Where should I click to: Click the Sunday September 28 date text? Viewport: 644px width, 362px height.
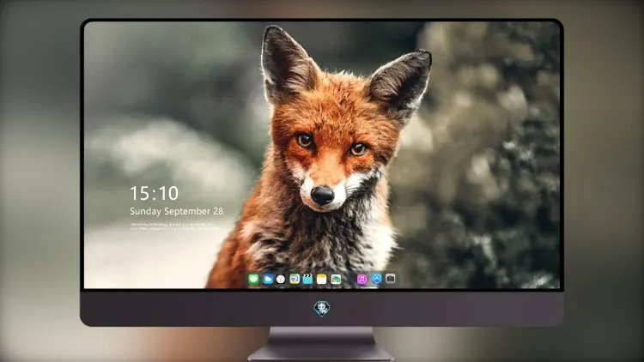click(x=177, y=211)
